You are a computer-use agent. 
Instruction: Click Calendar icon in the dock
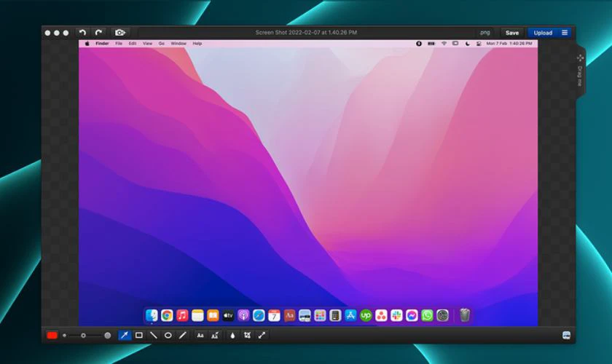pyautogui.click(x=274, y=315)
